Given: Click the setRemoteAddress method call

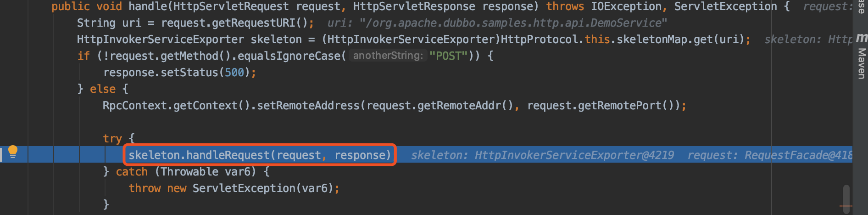Looking at the screenshot, I should click(x=308, y=106).
